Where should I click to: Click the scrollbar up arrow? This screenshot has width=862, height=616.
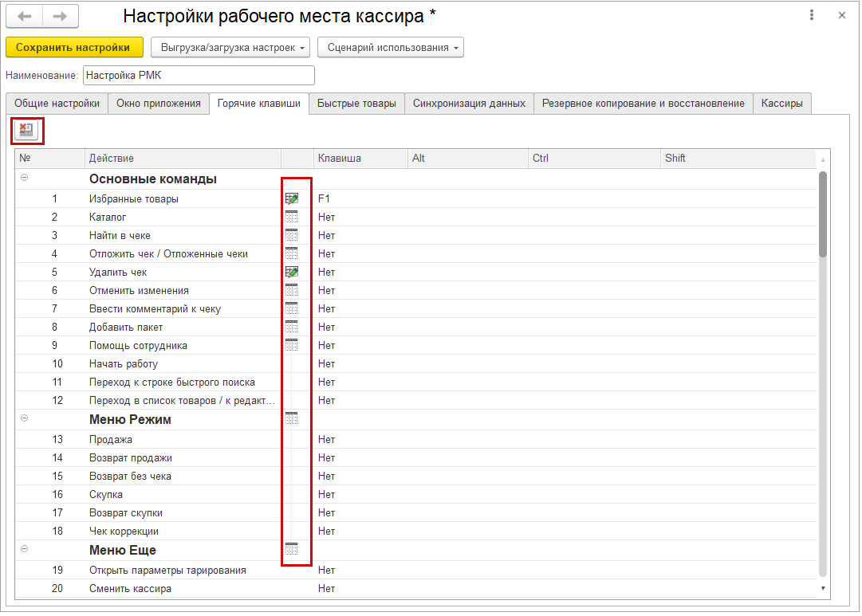(x=823, y=160)
